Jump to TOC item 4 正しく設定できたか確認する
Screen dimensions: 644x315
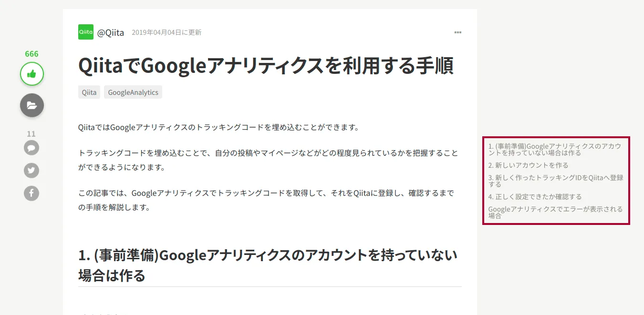[x=535, y=196]
